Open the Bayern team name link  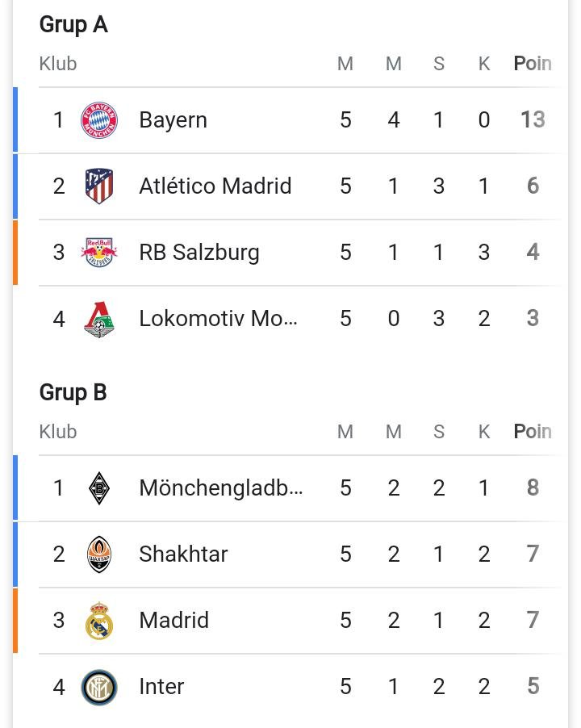coord(173,120)
